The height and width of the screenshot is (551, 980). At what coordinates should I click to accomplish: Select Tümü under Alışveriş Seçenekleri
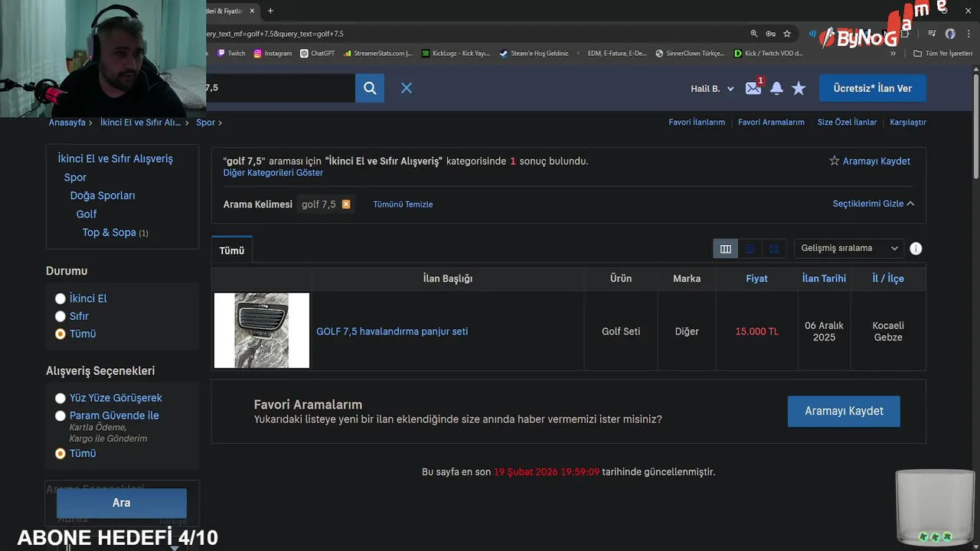[x=60, y=453]
